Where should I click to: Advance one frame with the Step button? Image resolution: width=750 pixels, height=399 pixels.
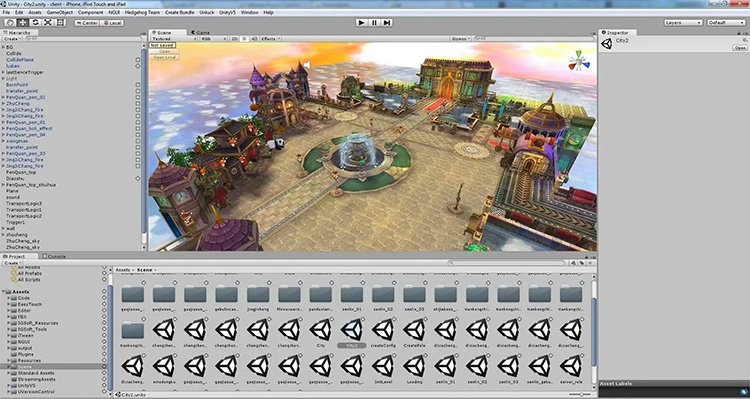pos(387,22)
